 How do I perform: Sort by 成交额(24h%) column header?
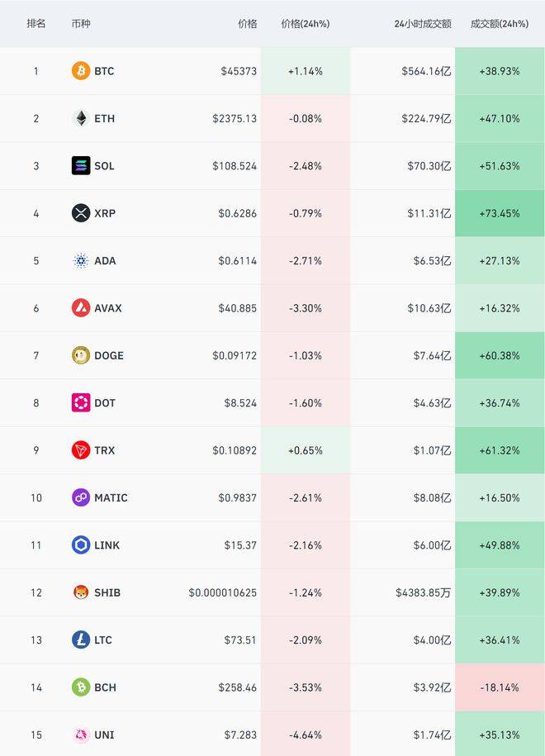tap(500, 24)
